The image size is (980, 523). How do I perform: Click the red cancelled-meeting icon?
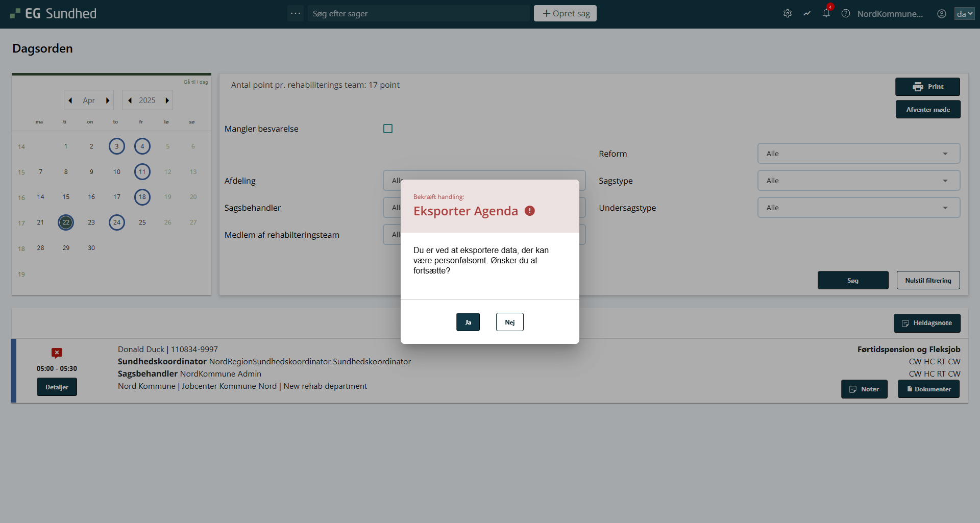pos(57,353)
